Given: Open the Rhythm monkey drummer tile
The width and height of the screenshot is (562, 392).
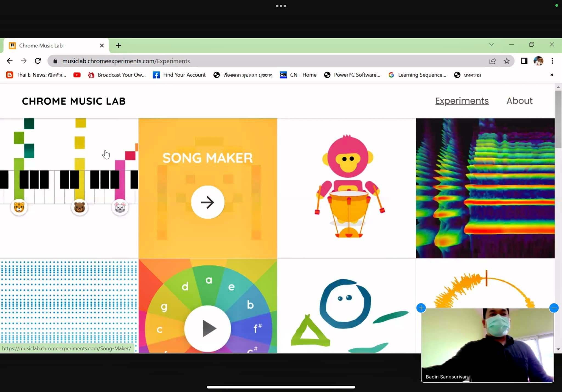Looking at the screenshot, I should tap(347, 188).
